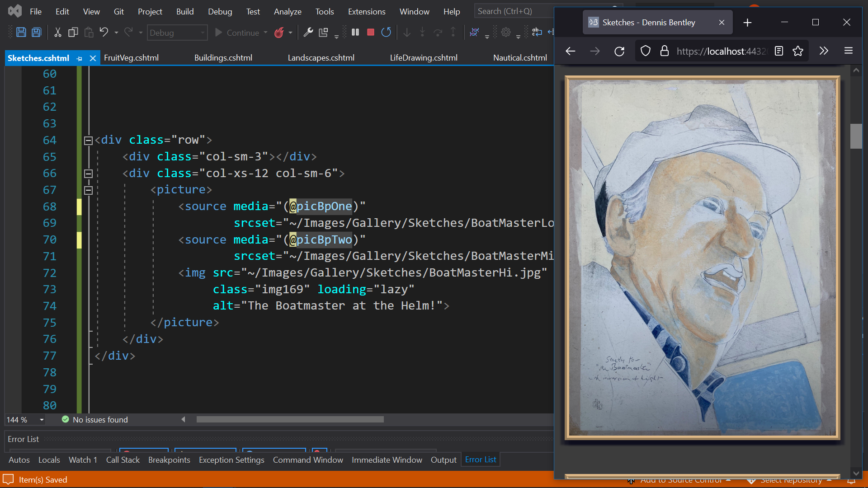Collapse the picture element at line 67
Image resolution: width=868 pixels, height=488 pixels.
(x=89, y=190)
